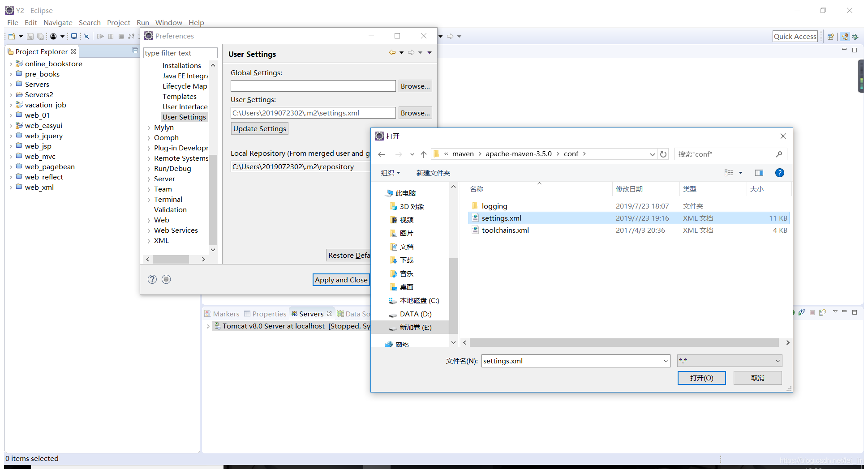
Task: Expand the online_bookstore project node
Action: click(11, 64)
